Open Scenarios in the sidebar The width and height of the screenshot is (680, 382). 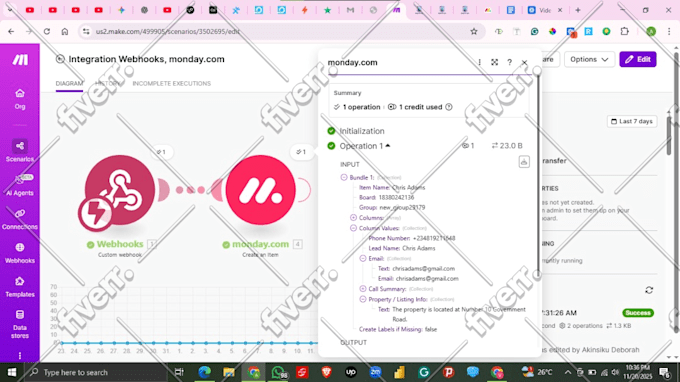20,151
